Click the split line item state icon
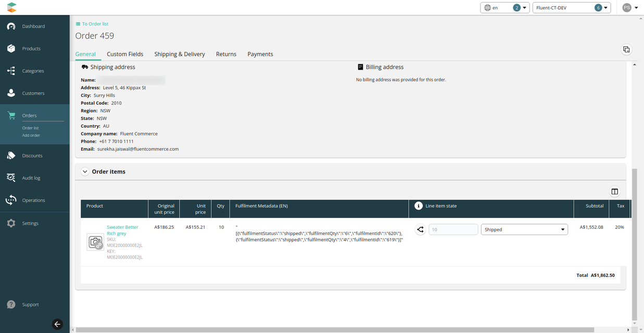This screenshot has height=333, width=644. click(x=420, y=229)
